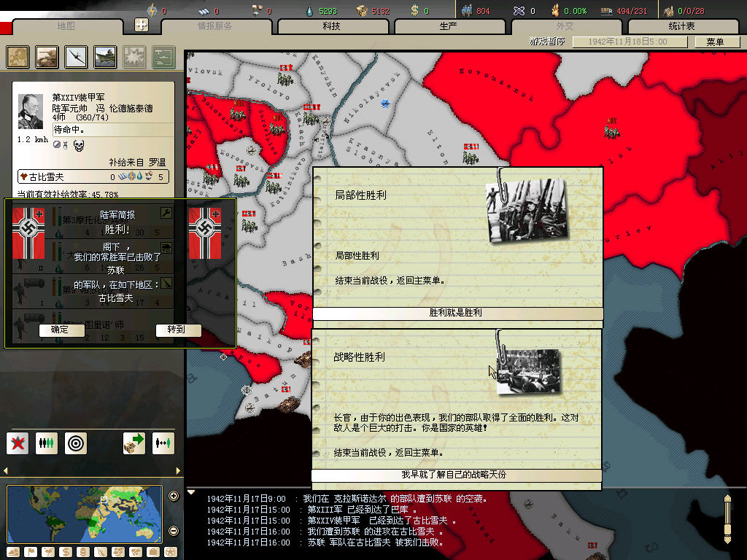Click the dissent flame icon showing 0.00%
This screenshot has width=747, height=560.
click(555, 10)
